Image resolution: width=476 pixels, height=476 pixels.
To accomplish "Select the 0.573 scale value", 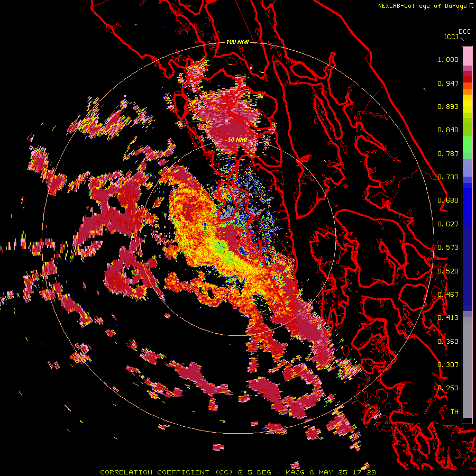I will tap(448, 248).
